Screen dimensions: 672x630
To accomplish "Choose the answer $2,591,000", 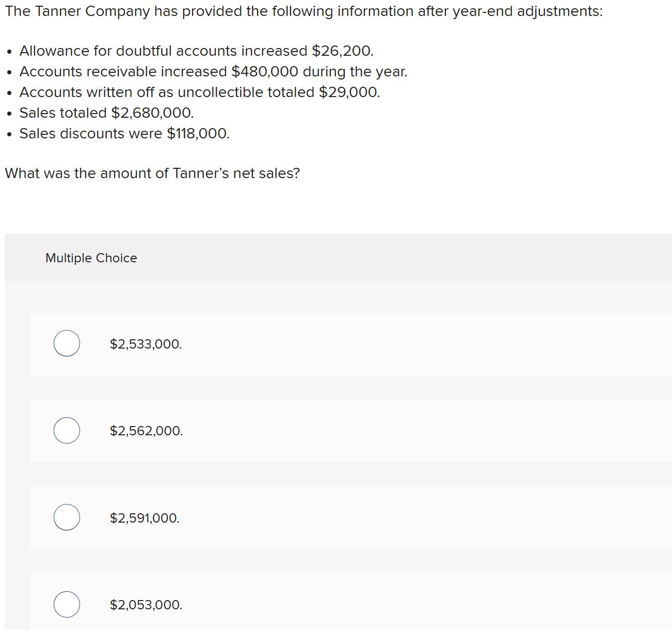I will (x=145, y=517).
